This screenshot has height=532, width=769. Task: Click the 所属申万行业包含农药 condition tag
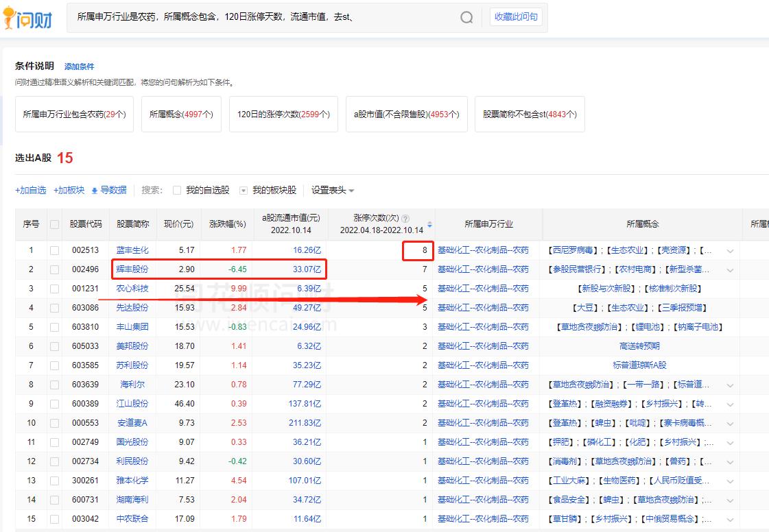pyautogui.click(x=75, y=114)
